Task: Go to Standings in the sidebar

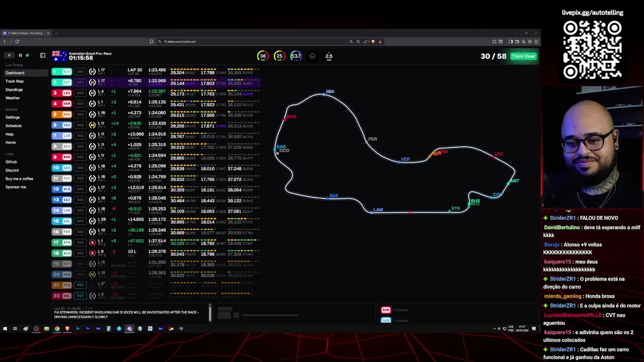Action: pyautogui.click(x=14, y=89)
